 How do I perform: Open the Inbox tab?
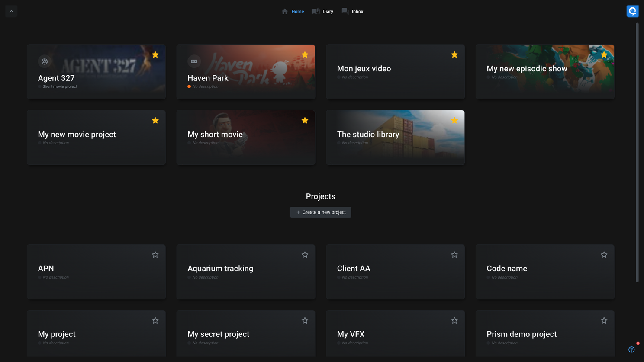coord(353,12)
